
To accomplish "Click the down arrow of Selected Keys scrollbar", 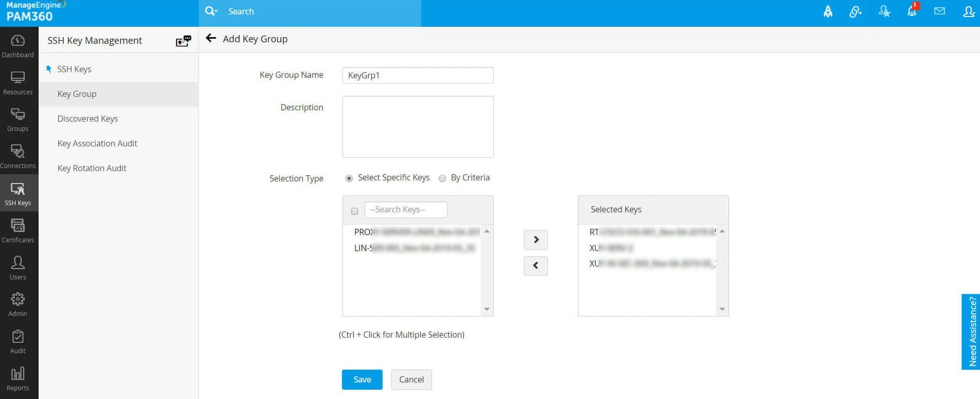I will point(722,309).
